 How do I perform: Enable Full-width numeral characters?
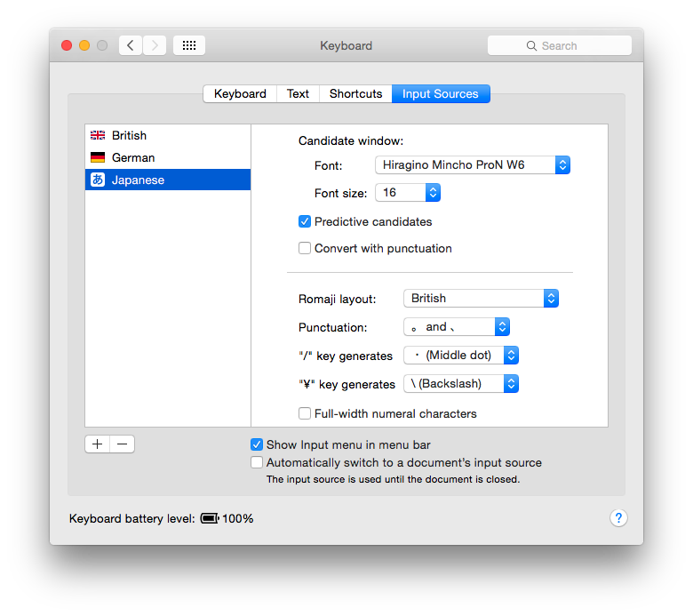(305, 413)
